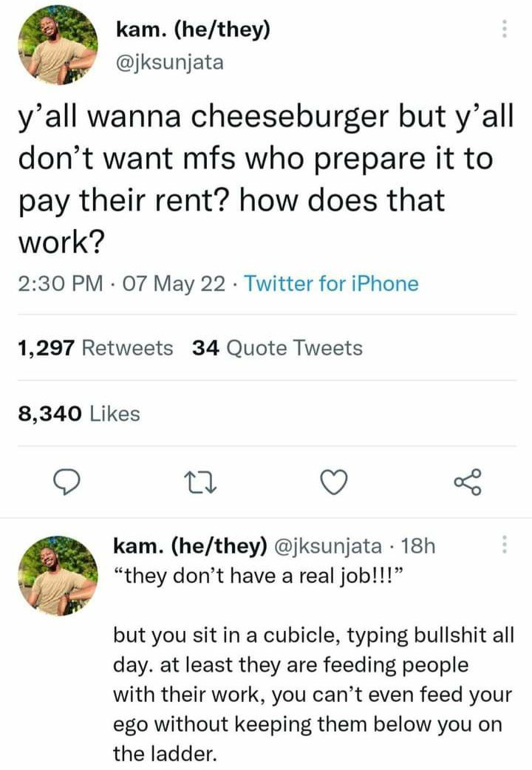Open three-dot menu on reply tweet
This screenshot has height=770, width=532.
pyautogui.click(x=503, y=545)
